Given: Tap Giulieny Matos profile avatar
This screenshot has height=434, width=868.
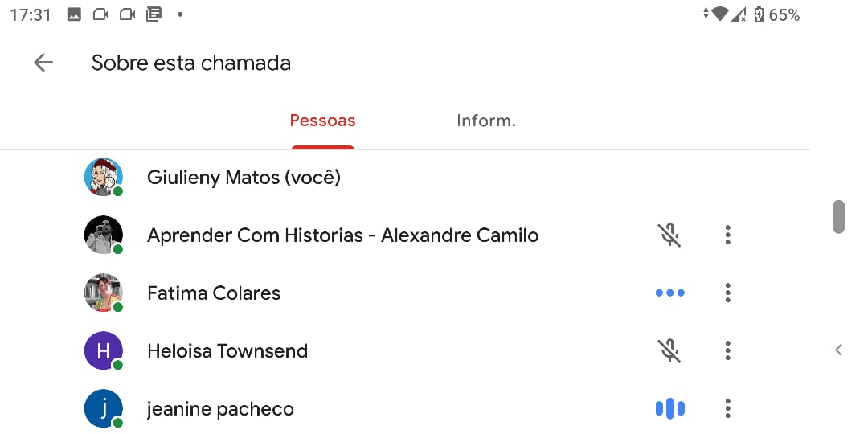Looking at the screenshot, I should pyautogui.click(x=104, y=177).
